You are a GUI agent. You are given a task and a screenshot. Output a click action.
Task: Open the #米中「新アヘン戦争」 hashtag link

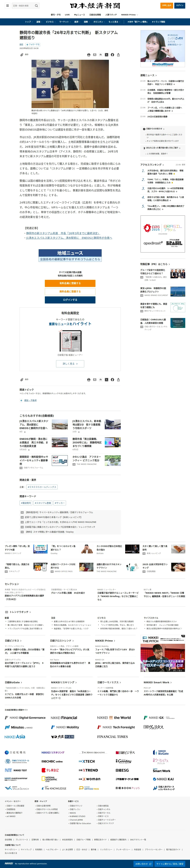137,22
